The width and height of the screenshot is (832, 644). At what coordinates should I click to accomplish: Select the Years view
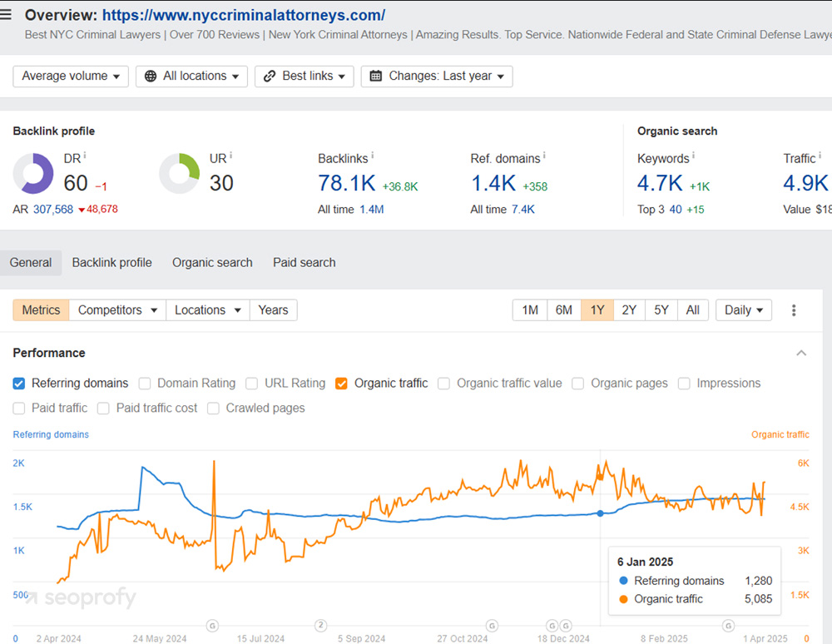[273, 310]
